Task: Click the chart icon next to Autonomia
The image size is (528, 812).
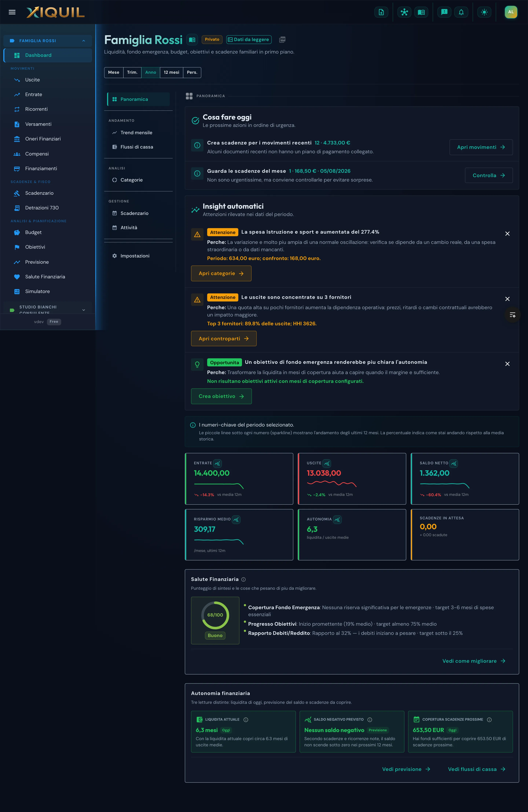Action: click(x=337, y=520)
